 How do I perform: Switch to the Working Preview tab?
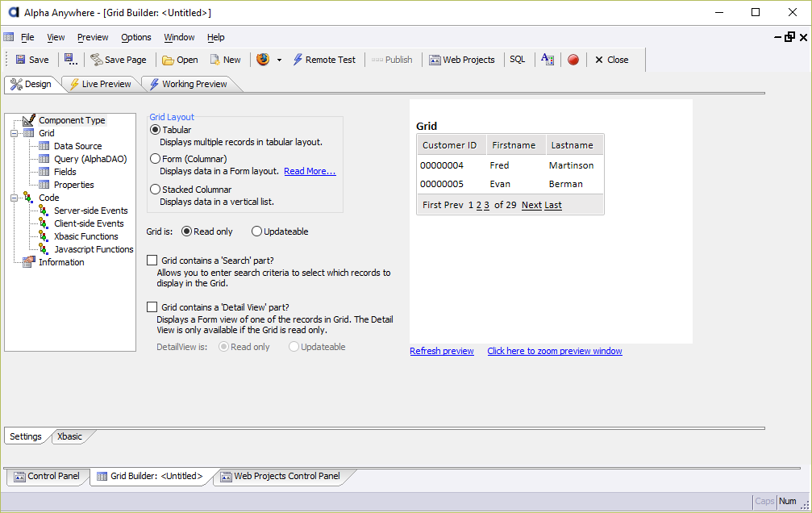click(x=189, y=84)
